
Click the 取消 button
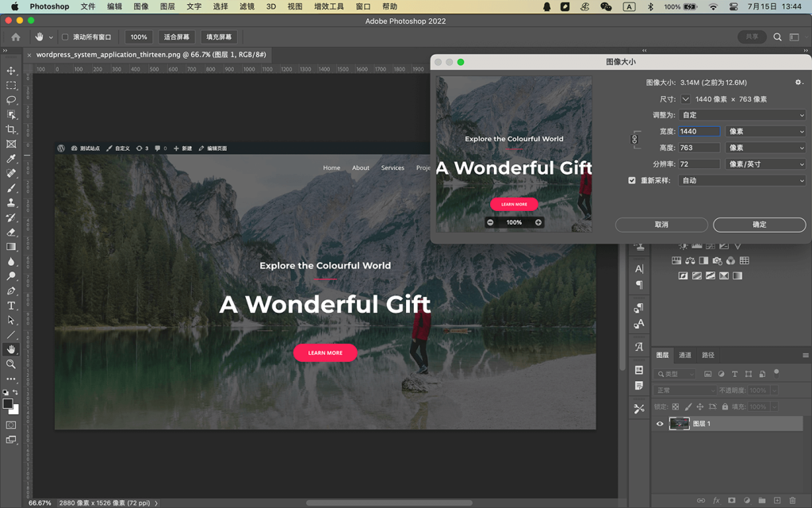tap(661, 225)
